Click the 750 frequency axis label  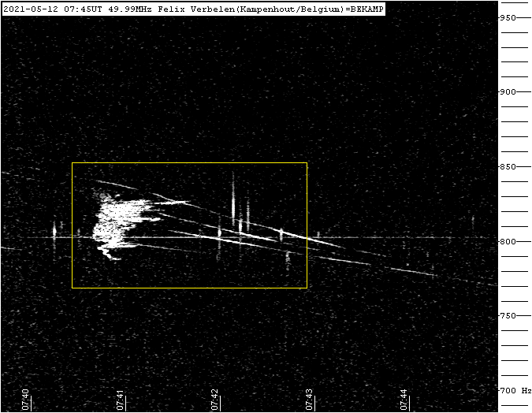point(508,315)
